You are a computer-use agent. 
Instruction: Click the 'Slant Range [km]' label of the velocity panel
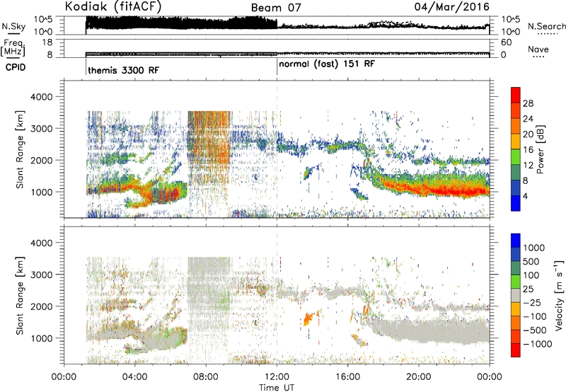[x=21, y=295]
